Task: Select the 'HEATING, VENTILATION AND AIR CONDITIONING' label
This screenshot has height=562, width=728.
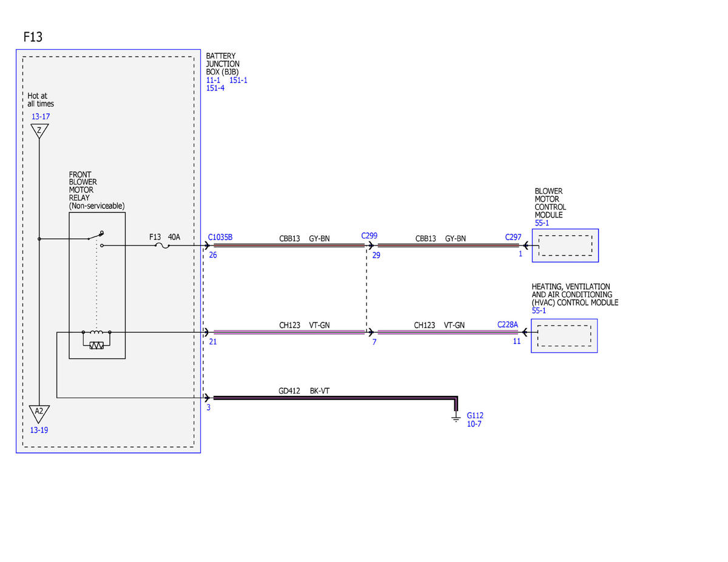Action: tap(575, 295)
